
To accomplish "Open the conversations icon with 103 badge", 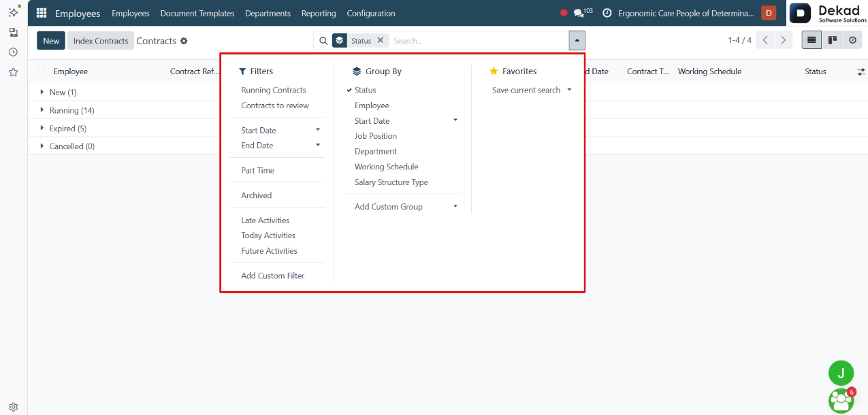I will point(583,13).
